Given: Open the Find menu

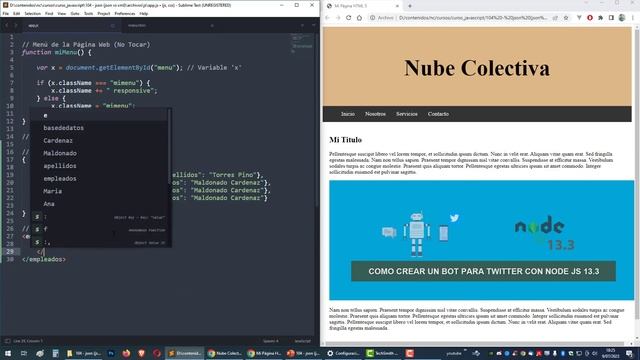Looking at the screenshot, I should click(x=49, y=13).
